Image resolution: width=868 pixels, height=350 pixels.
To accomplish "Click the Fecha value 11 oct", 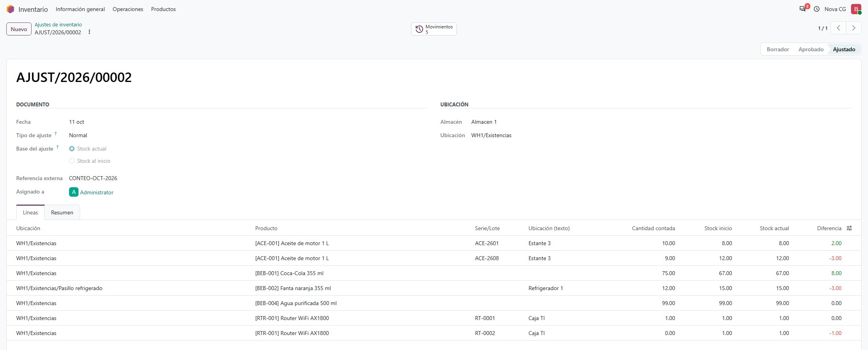I will pyautogui.click(x=77, y=122).
